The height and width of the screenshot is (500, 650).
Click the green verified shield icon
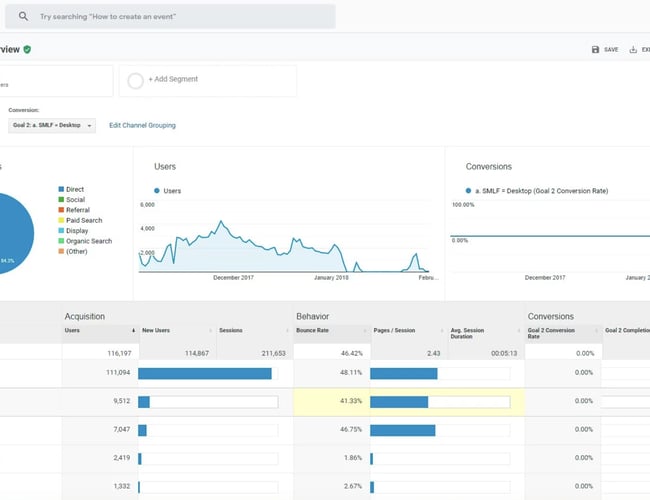[x=27, y=49]
